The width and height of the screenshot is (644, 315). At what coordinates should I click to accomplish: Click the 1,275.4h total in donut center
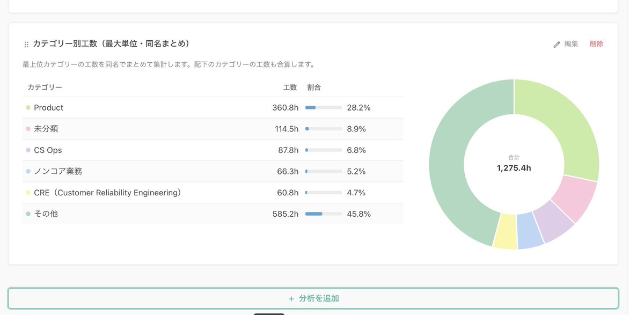514,168
